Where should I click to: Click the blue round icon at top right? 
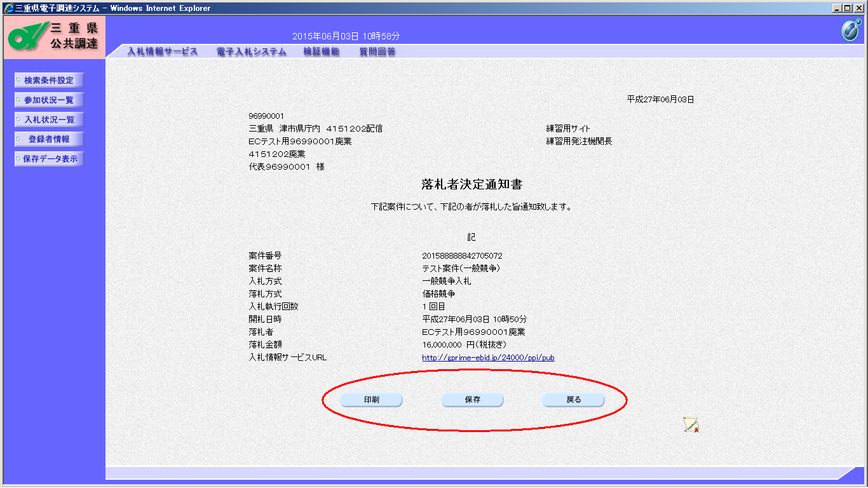coord(850,30)
